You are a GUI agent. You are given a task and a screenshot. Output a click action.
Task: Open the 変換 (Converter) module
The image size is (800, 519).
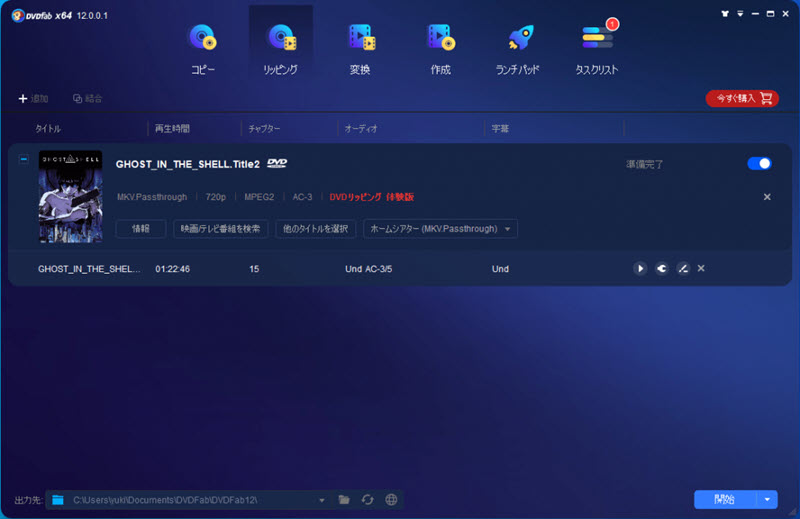coord(360,48)
